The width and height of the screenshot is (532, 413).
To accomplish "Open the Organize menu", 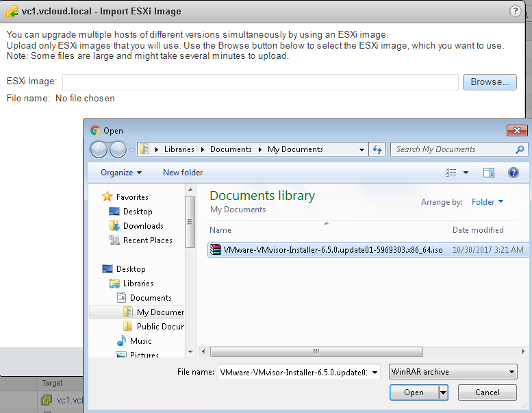I will pos(121,173).
